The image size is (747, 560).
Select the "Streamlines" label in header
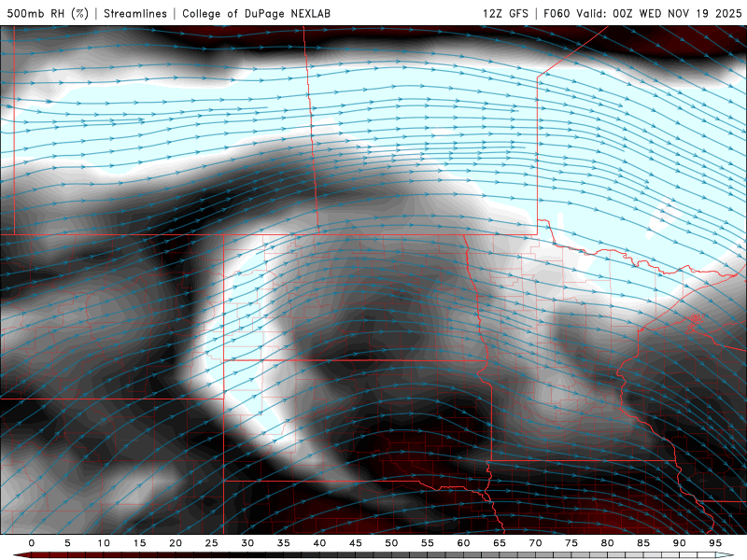(x=135, y=13)
